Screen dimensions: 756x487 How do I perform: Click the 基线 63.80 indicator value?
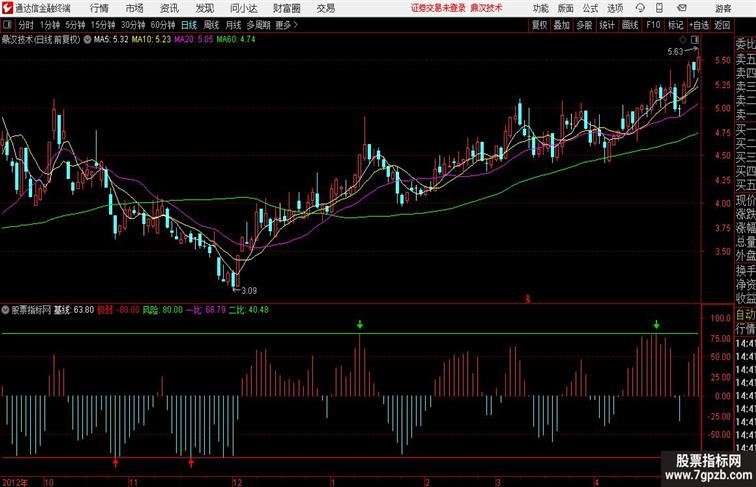(74, 310)
